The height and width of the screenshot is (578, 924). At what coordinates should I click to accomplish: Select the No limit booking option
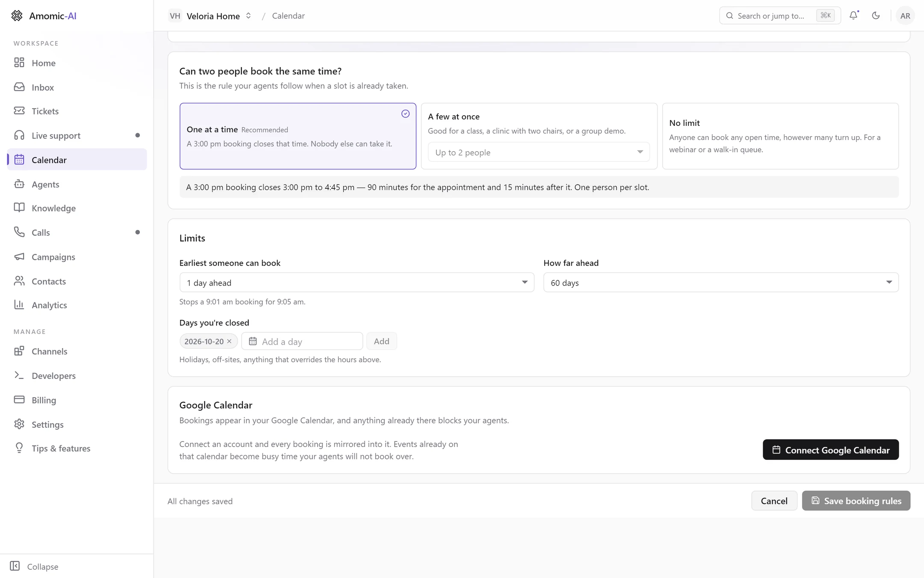(780, 136)
